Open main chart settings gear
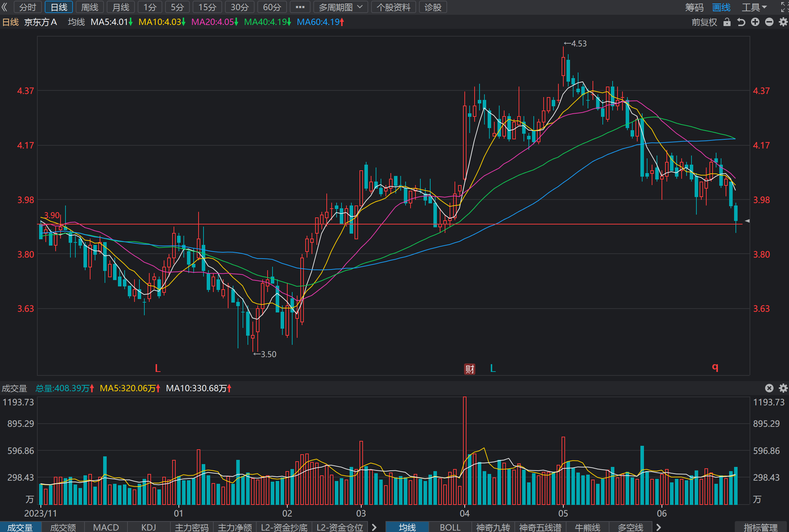This screenshot has height=532, width=789. click(783, 22)
